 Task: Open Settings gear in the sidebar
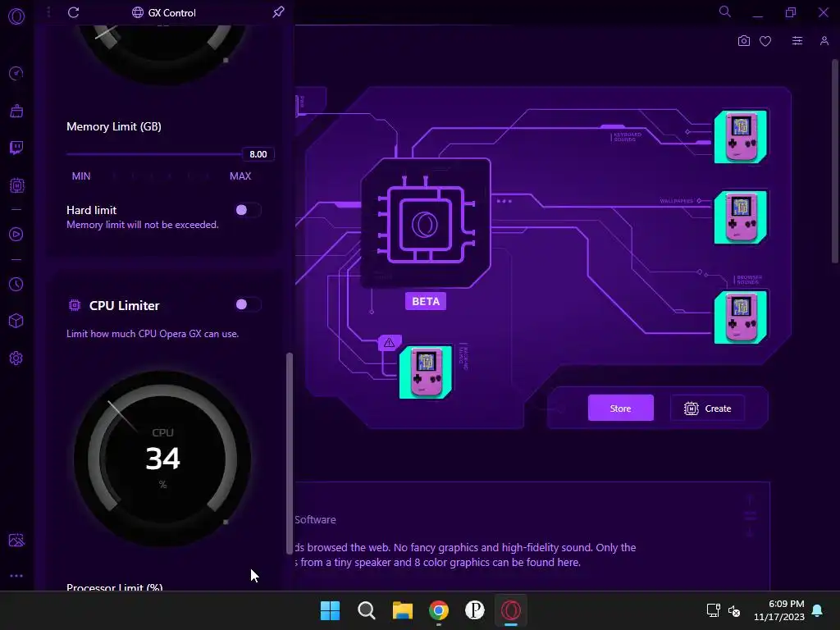(16, 358)
